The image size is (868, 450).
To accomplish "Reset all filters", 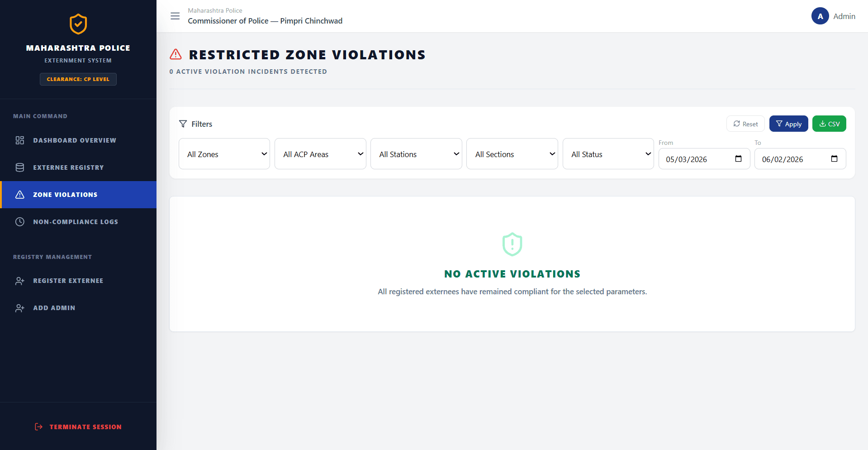I will pyautogui.click(x=745, y=124).
